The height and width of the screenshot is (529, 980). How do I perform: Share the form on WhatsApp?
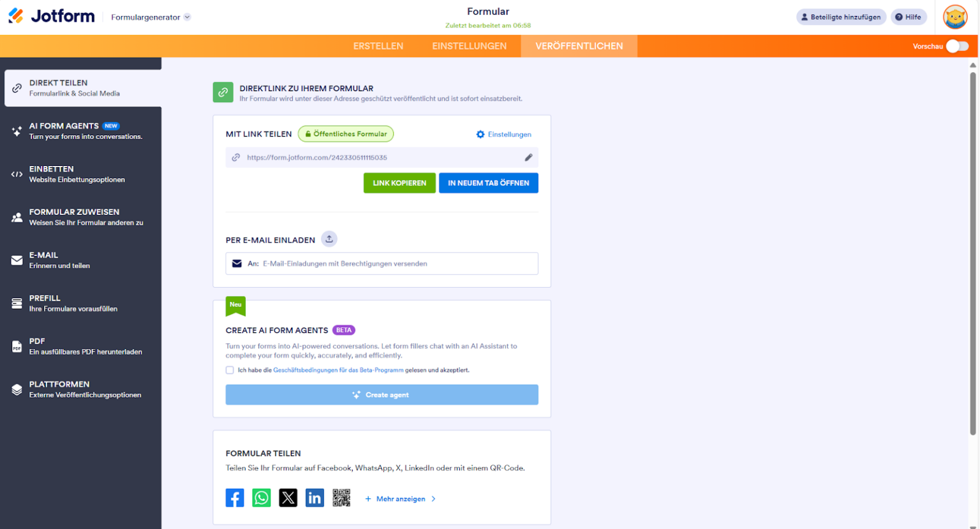coord(262,498)
